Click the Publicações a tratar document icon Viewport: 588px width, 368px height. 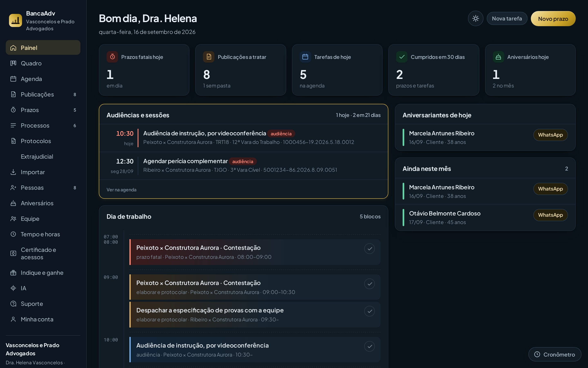point(209,57)
